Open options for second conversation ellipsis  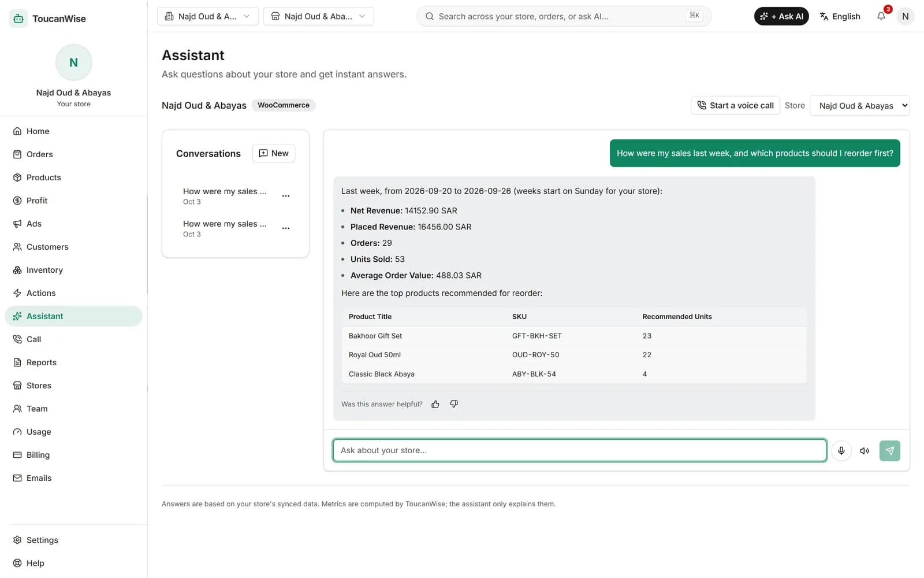coord(286,228)
